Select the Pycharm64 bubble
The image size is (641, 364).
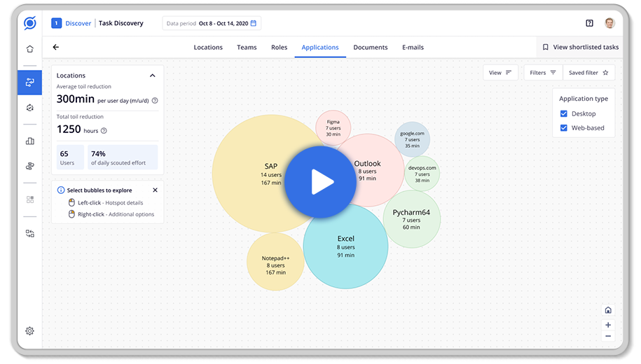click(412, 219)
